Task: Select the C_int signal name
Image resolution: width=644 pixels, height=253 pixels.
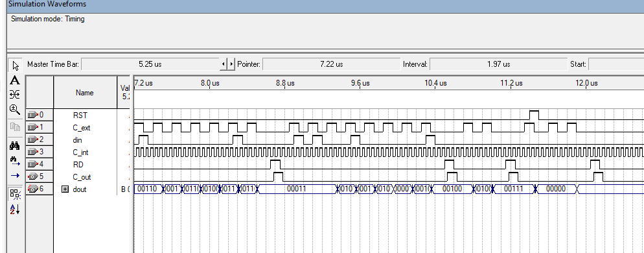Action: click(80, 152)
